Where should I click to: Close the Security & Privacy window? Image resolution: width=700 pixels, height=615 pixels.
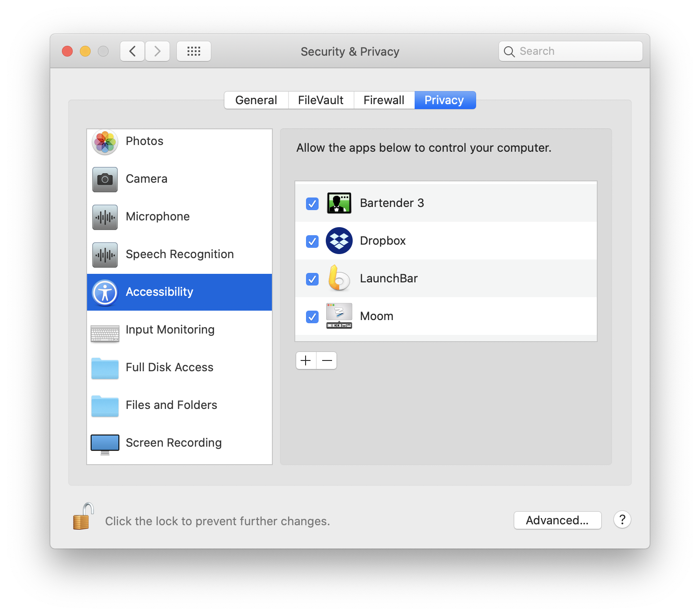[67, 51]
